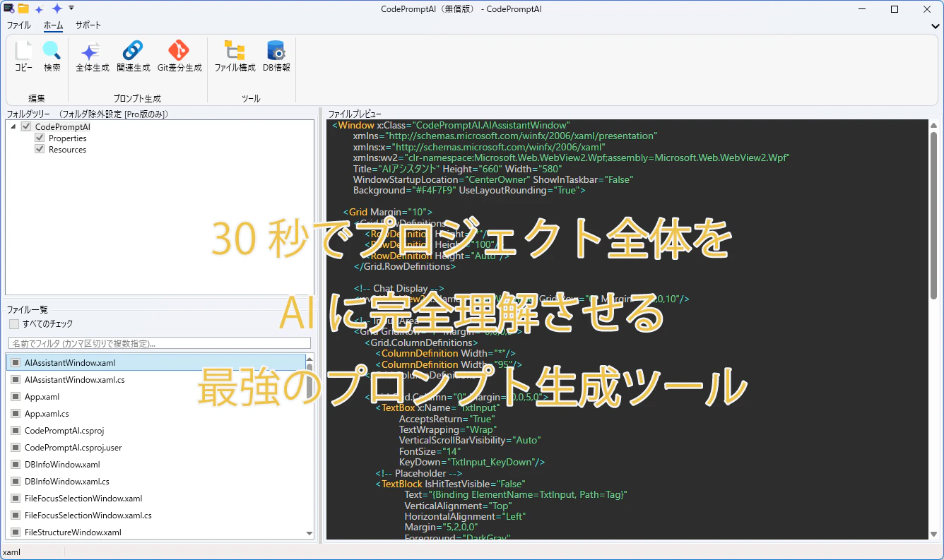Viewport: 944px width, 560px height.
Task: Select the CodePromptAI root tree label
Action: coord(63,126)
